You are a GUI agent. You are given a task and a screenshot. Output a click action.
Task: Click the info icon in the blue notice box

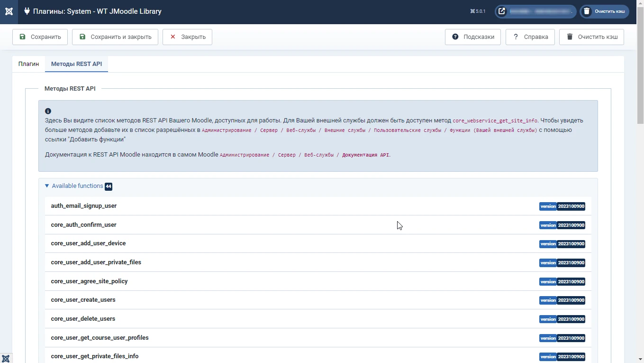(x=48, y=111)
